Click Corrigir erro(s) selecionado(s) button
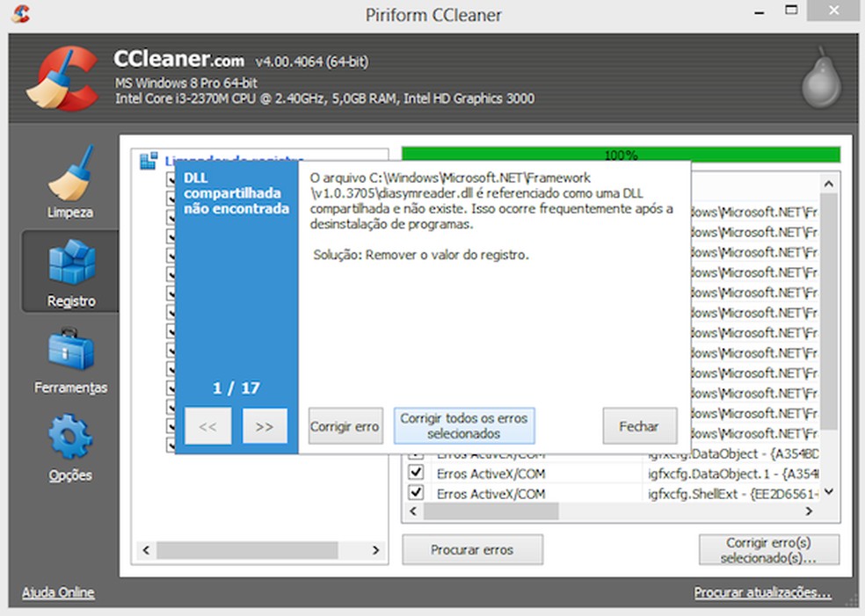Image resolution: width=865 pixels, height=616 pixels. coord(768,550)
